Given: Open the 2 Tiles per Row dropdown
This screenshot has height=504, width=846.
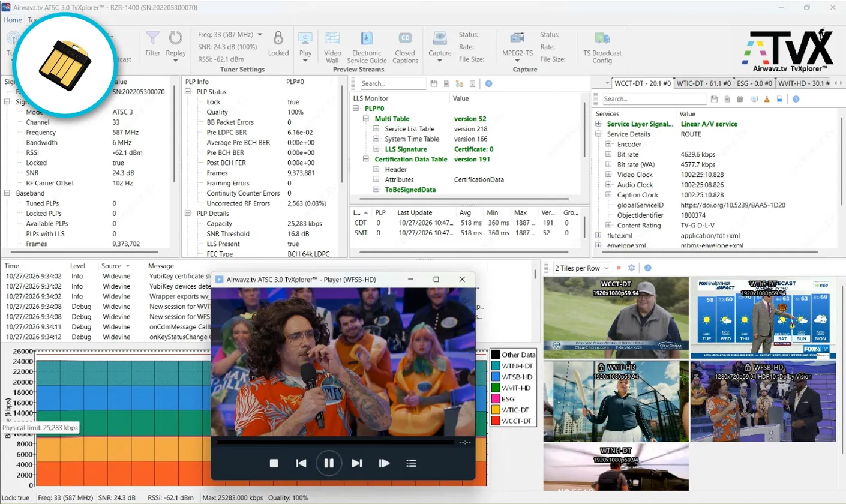Looking at the screenshot, I should pos(582,268).
